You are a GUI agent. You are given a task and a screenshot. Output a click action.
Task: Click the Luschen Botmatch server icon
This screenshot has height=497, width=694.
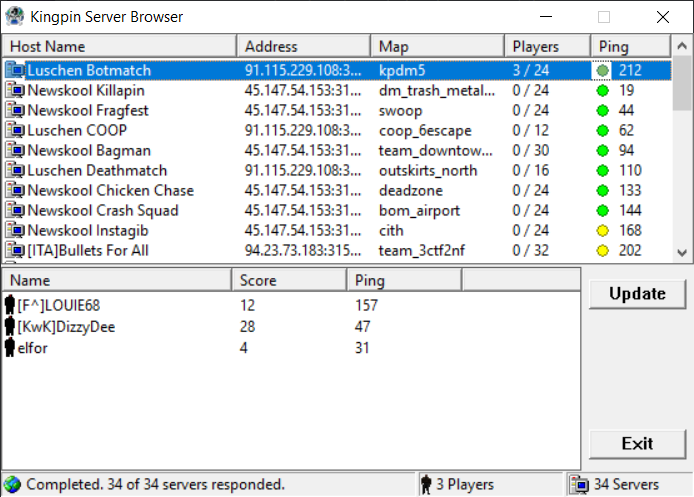(x=15, y=70)
